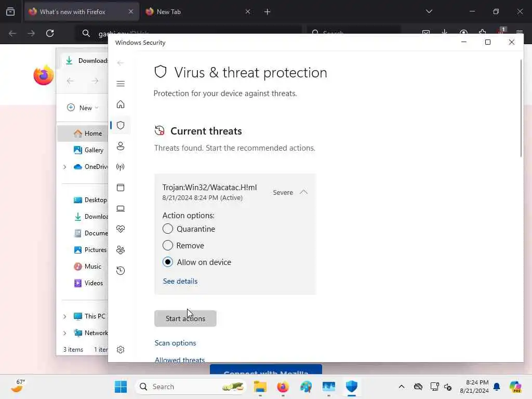
Task: Open Home in Windows Security sidebar
Action: (x=121, y=104)
